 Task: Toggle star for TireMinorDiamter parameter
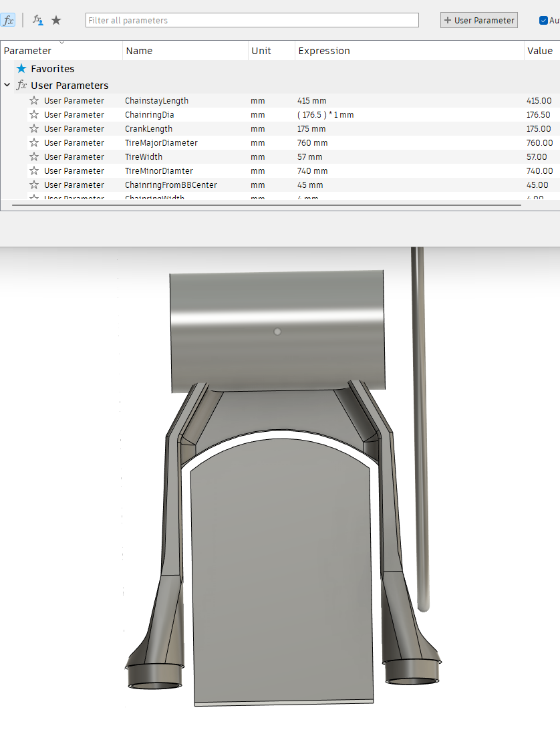point(34,171)
